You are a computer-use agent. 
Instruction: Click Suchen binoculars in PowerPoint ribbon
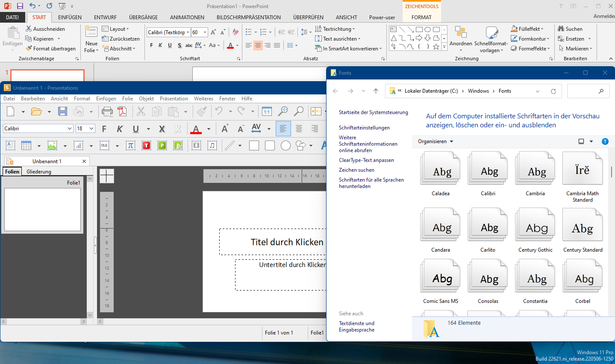click(561, 29)
